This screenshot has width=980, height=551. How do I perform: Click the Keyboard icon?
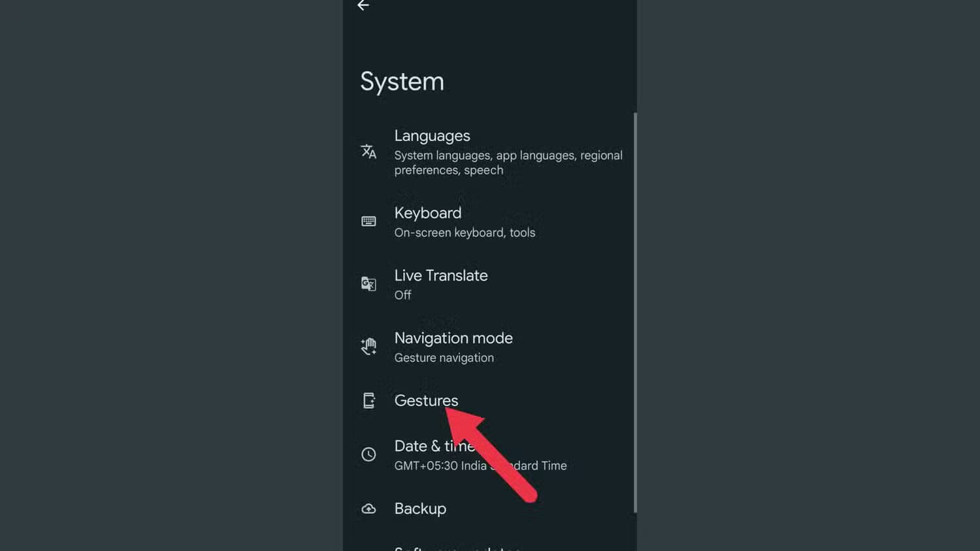pyautogui.click(x=368, y=221)
